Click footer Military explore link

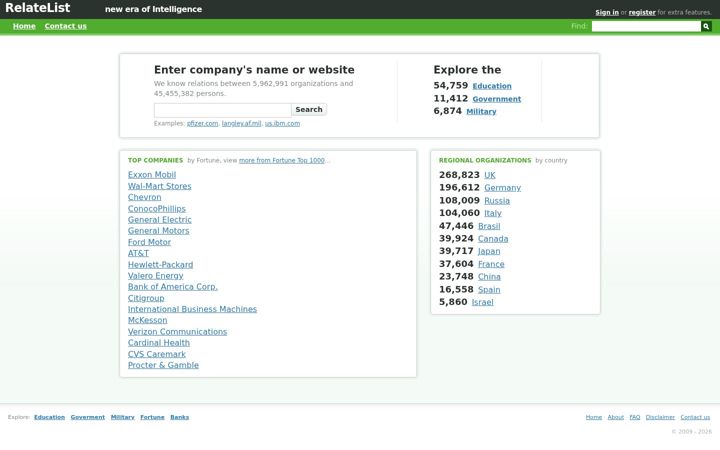click(123, 417)
